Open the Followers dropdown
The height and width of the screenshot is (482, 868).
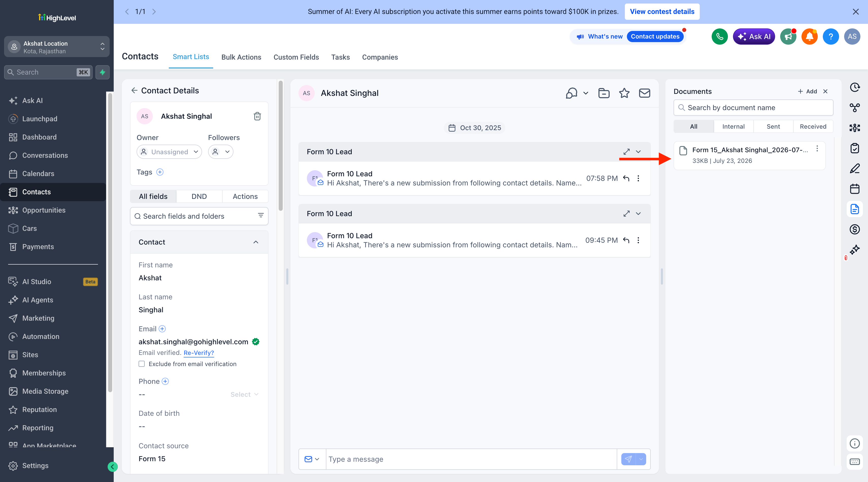point(220,151)
